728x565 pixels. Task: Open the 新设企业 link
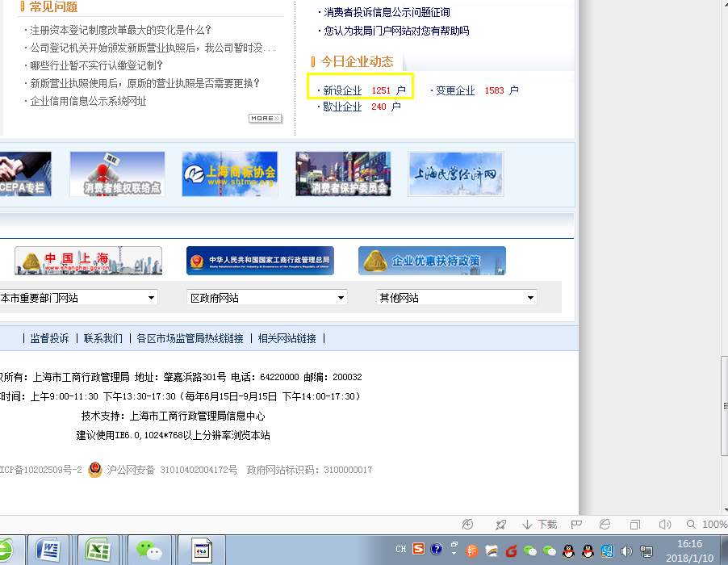(342, 90)
